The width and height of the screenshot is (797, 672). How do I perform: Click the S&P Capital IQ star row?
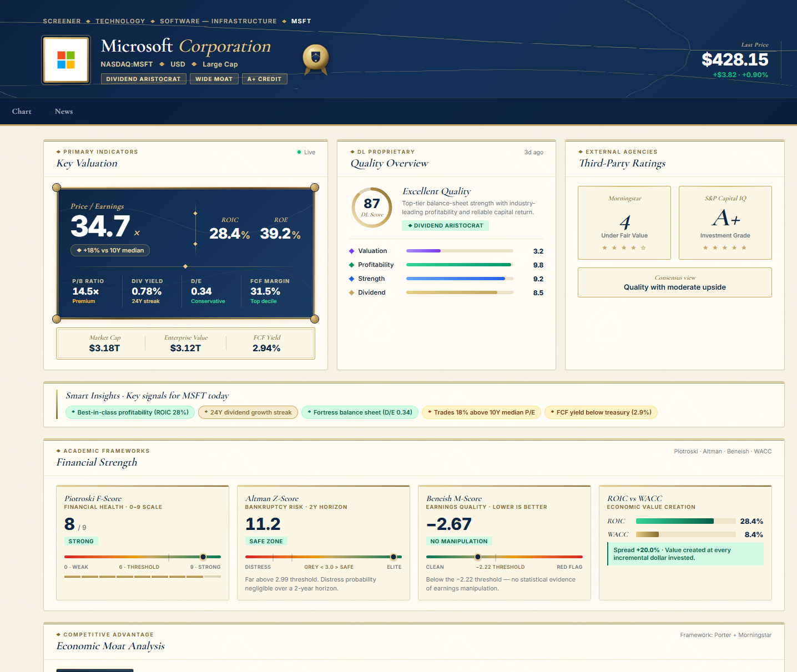point(725,248)
